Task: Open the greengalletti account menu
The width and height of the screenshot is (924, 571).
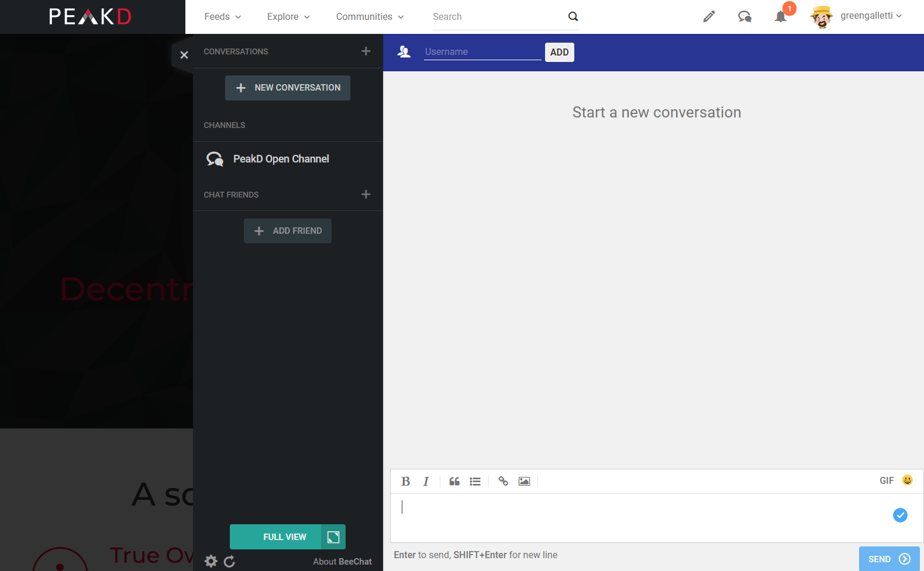Action: (871, 16)
